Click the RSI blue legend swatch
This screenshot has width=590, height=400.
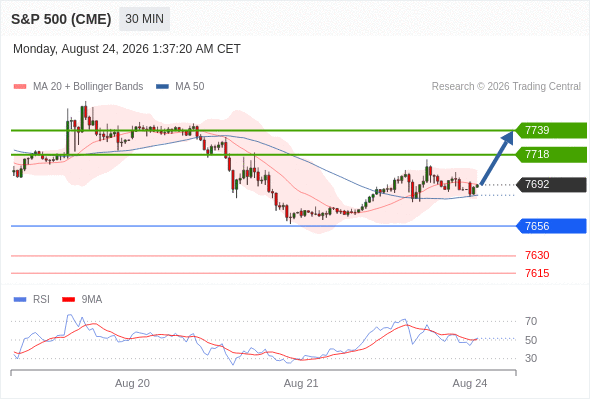pyautogui.click(x=20, y=300)
